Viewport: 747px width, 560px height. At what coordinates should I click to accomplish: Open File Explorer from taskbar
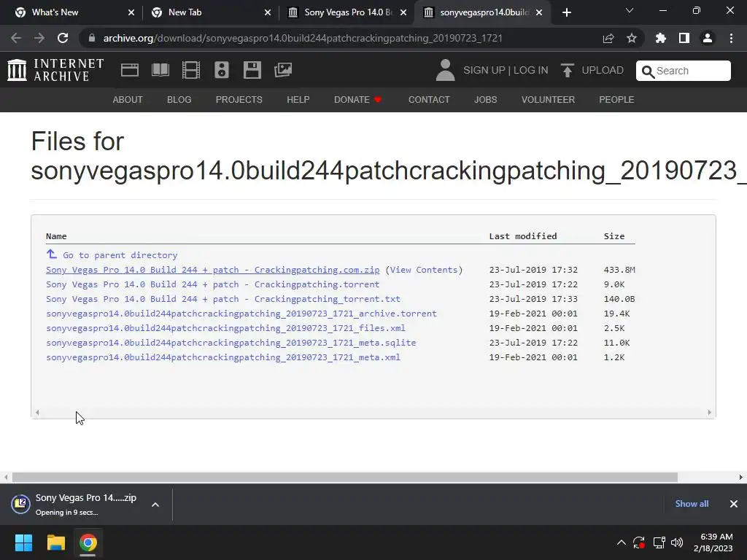pos(55,542)
